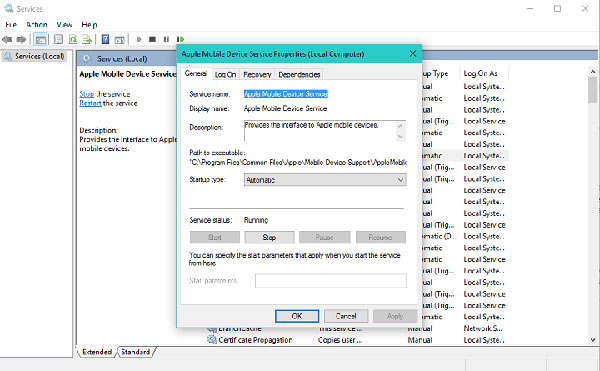This screenshot has height=371, width=600.
Task: Stop the service with toolbar stop icon
Action: click(152, 39)
